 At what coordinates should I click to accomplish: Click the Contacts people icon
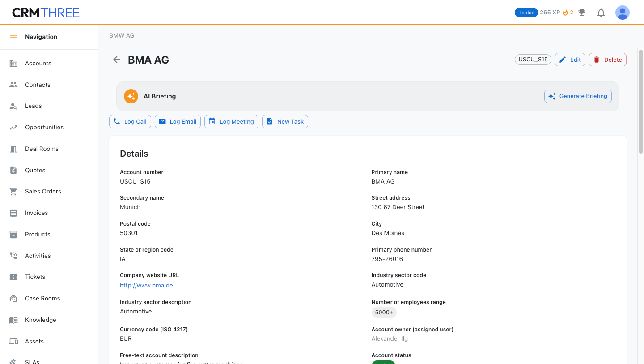pyautogui.click(x=13, y=85)
